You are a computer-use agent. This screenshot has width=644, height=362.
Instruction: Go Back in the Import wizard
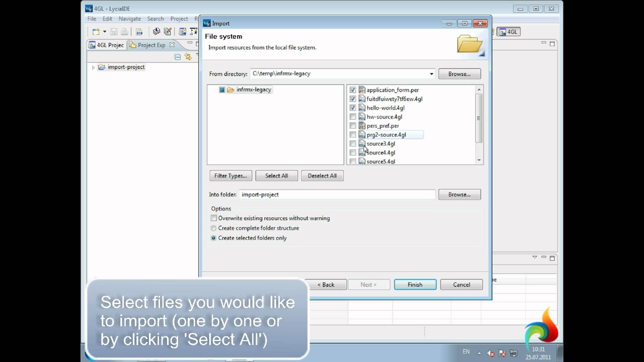click(x=326, y=285)
